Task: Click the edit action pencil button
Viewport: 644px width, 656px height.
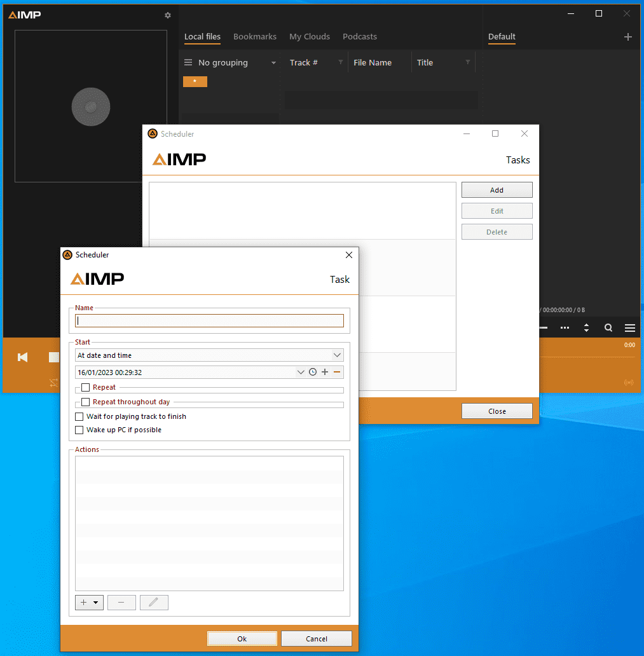Action: pyautogui.click(x=154, y=603)
